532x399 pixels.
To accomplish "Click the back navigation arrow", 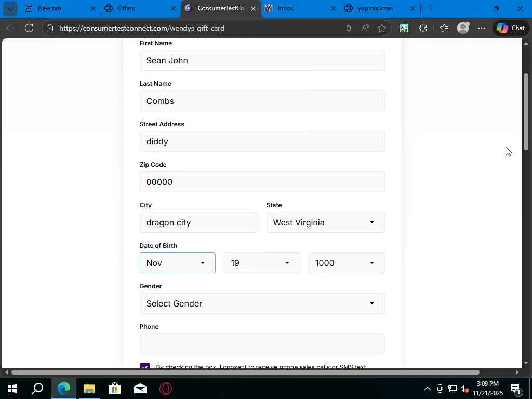I will pyautogui.click(x=10, y=28).
